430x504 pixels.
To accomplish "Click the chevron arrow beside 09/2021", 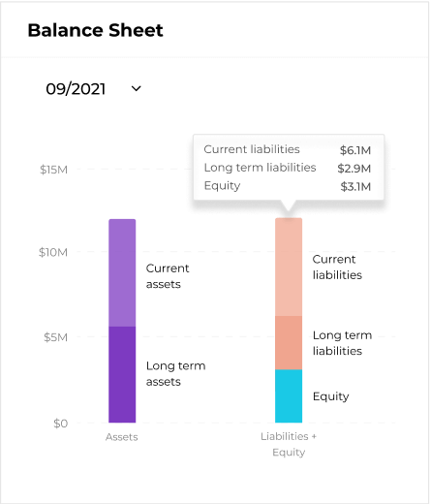I will pyautogui.click(x=137, y=88).
